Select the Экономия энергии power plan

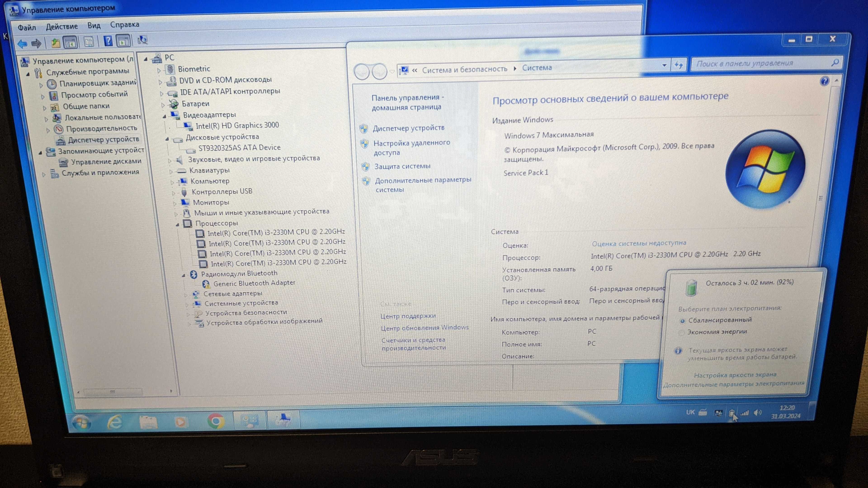coord(681,333)
